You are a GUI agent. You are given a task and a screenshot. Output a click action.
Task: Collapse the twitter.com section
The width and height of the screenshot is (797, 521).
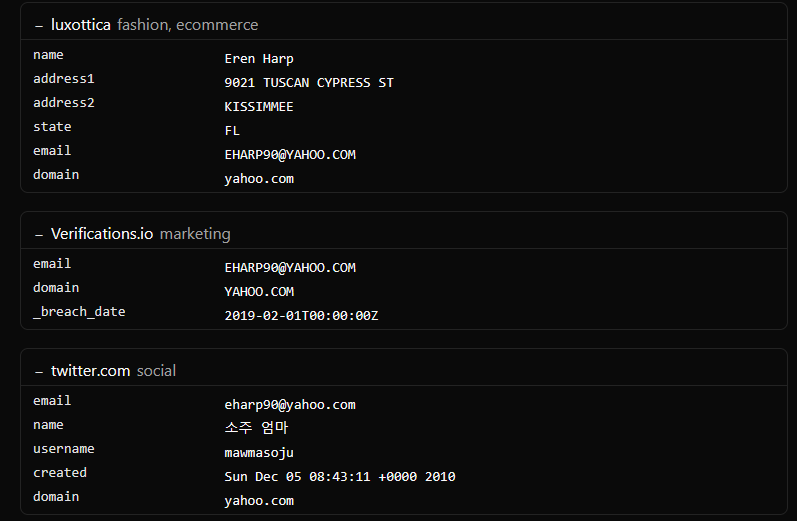[x=39, y=371]
